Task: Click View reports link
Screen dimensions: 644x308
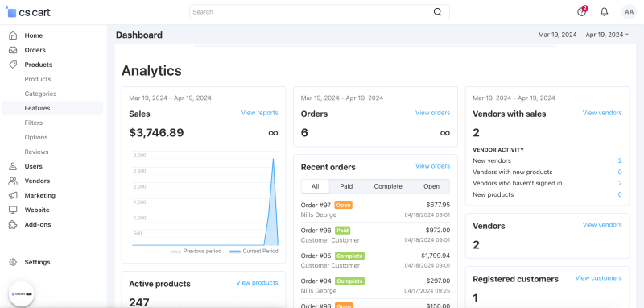Action: coord(259,113)
